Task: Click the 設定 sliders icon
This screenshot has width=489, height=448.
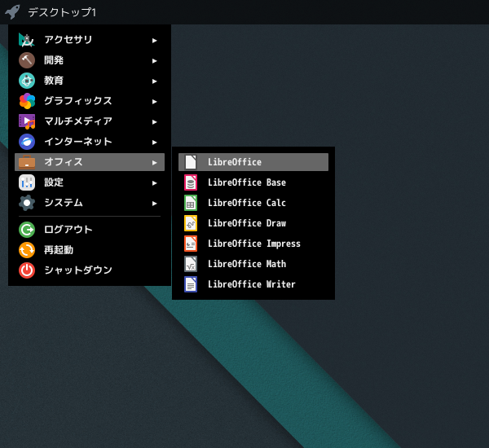Action: pos(27,182)
